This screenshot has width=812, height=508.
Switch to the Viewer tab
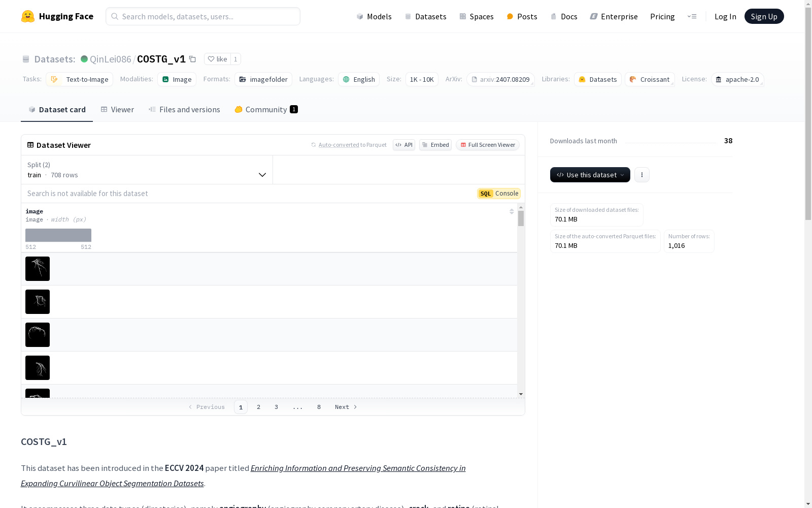(117, 110)
